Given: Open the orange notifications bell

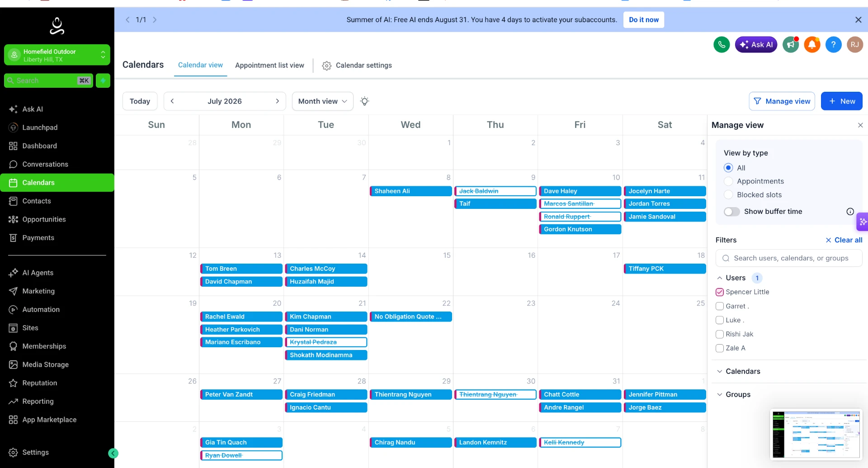Looking at the screenshot, I should 812,44.
